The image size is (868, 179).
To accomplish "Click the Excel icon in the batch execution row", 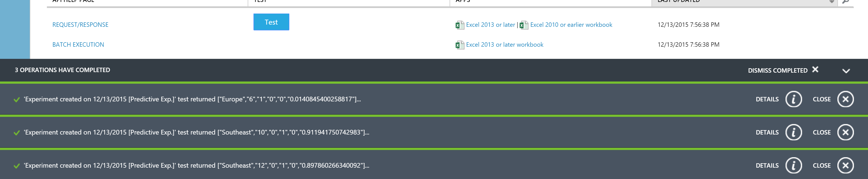I will point(460,45).
